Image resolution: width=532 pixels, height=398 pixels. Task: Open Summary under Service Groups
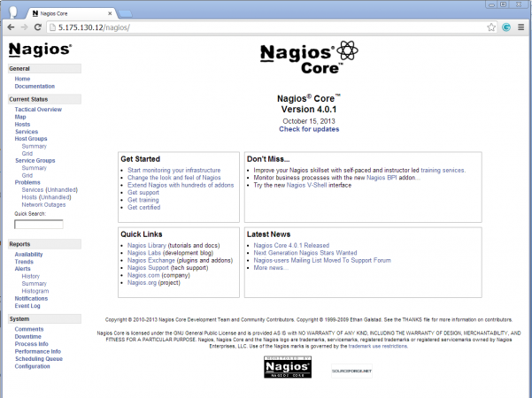coord(35,168)
